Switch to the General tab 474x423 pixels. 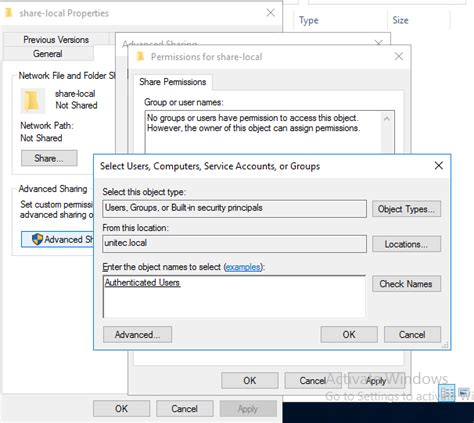click(48, 54)
